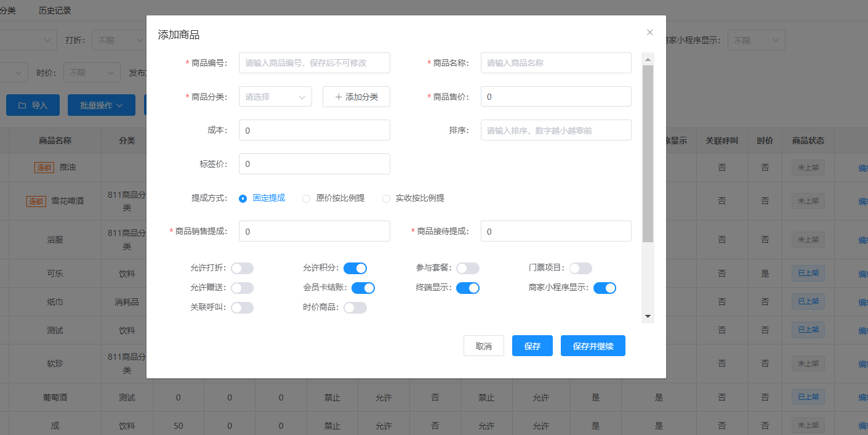The height and width of the screenshot is (435, 868).
Task: Click 商品名称 input field
Action: click(556, 63)
